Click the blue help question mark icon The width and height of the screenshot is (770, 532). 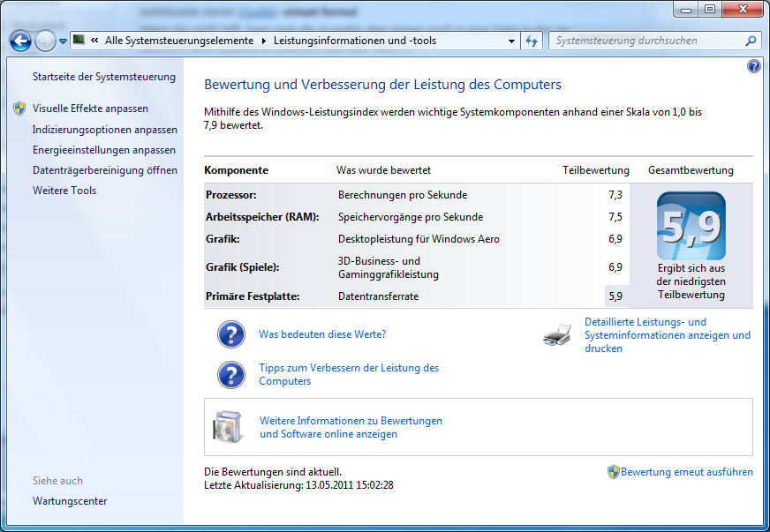tap(753, 66)
